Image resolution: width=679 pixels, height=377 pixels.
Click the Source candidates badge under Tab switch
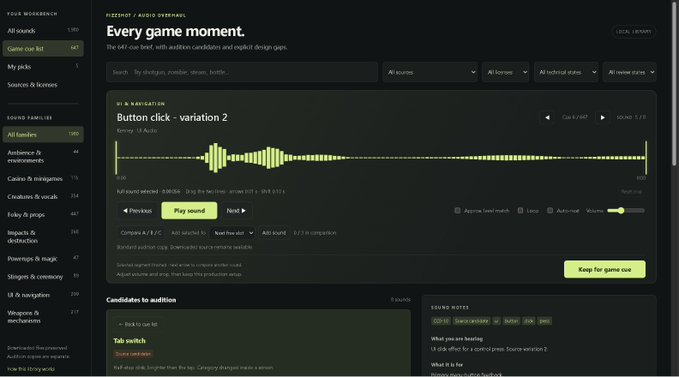click(x=133, y=354)
